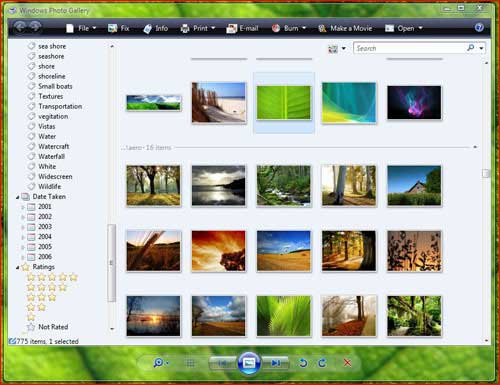Click into the Search box
The width and height of the screenshot is (500, 385).
[410, 48]
